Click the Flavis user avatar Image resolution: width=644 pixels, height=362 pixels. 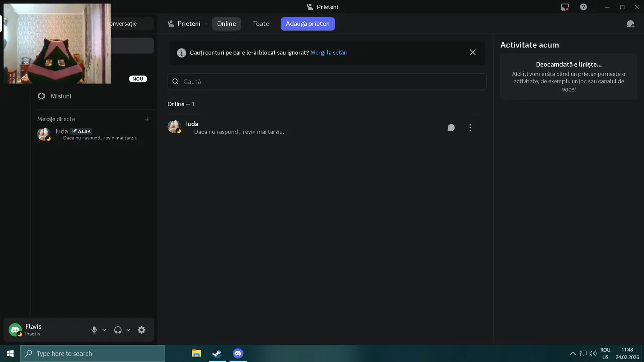pyautogui.click(x=15, y=330)
